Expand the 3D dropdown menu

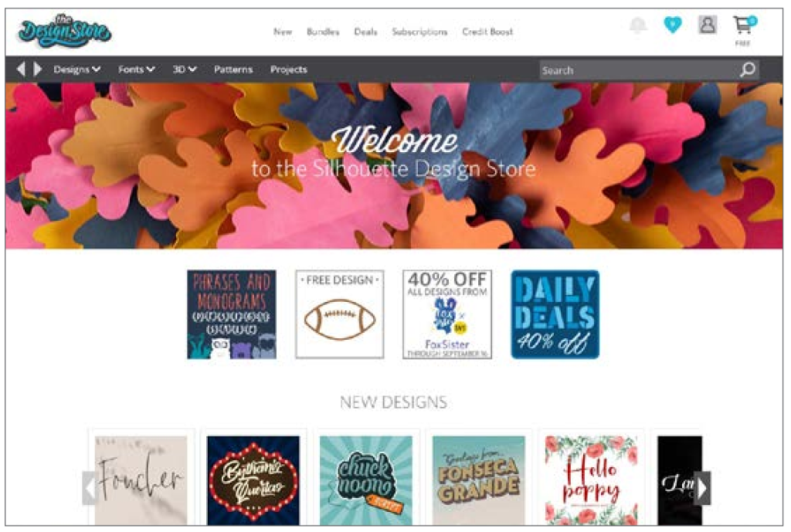point(184,69)
